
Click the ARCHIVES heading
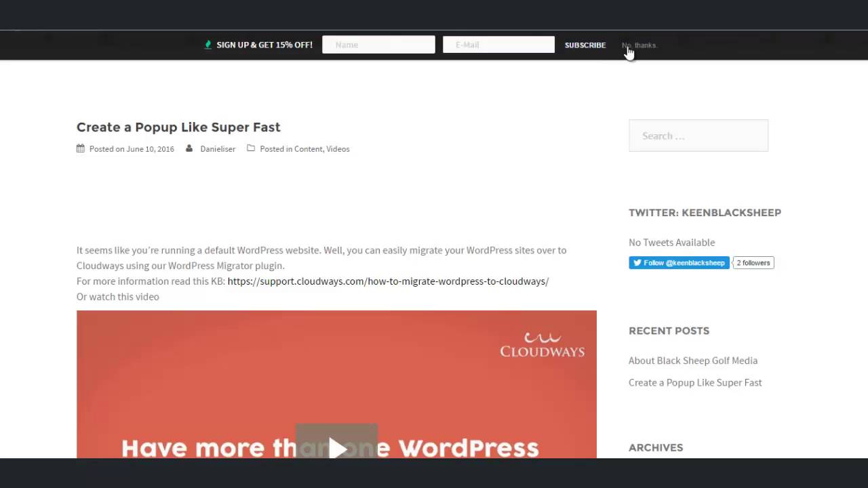click(656, 447)
